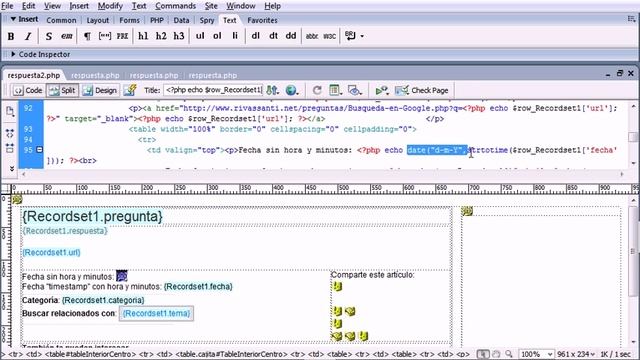Open View Options menu icon

336,90
